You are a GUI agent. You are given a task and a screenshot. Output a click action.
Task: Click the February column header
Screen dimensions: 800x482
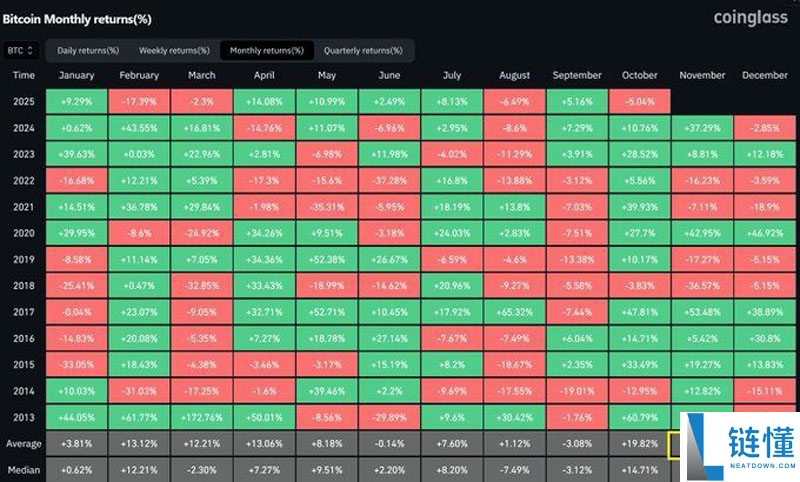coord(139,75)
